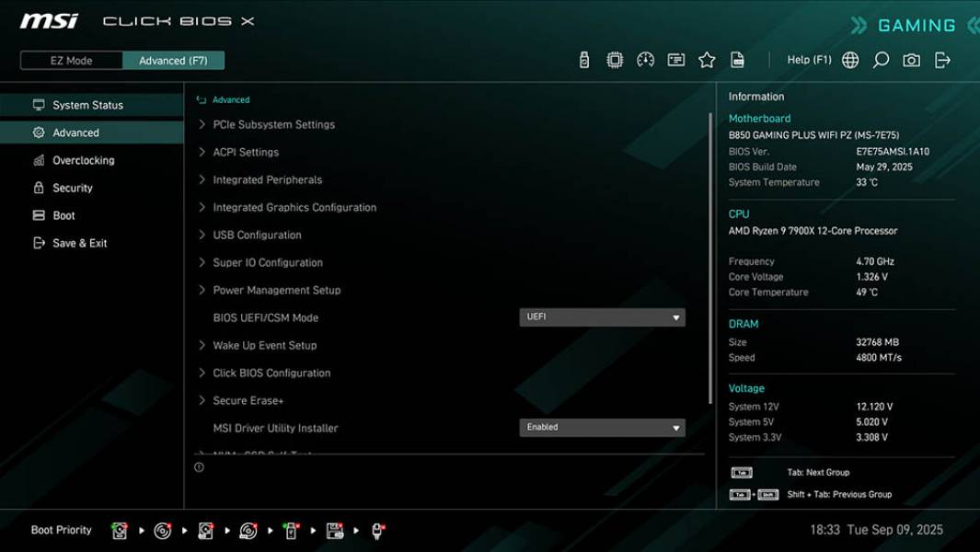Select the Overclocking menu entry
The height and width of the screenshot is (552, 980).
[x=84, y=160]
